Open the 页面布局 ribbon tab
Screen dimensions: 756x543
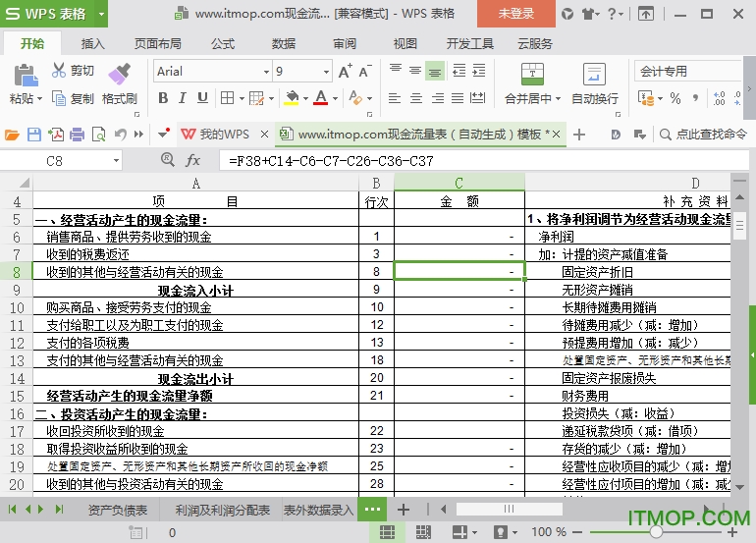(x=158, y=44)
